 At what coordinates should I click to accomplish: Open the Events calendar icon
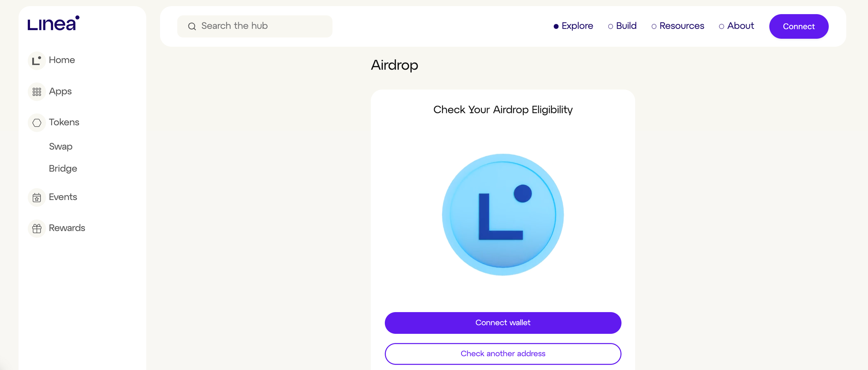pos(37,197)
